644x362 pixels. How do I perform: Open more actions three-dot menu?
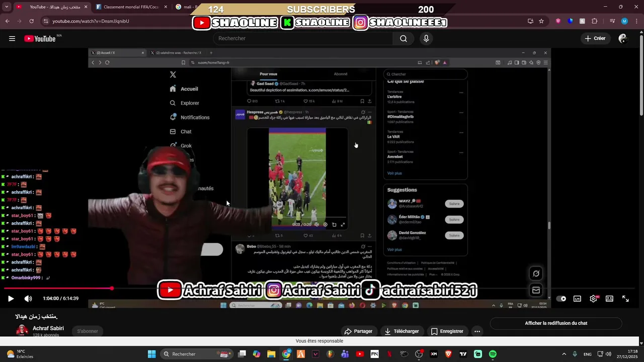pos(477,331)
